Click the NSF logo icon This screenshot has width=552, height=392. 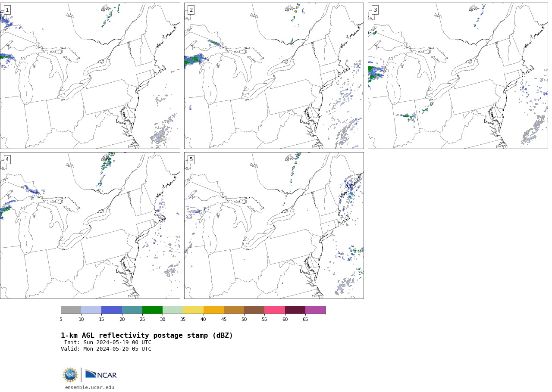tap(70, 375)
